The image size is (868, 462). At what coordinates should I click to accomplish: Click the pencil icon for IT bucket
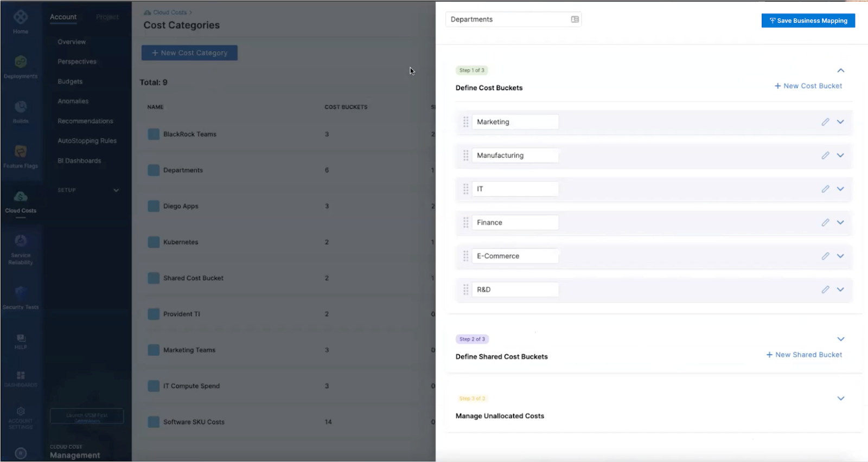click(x=825, y=189)
